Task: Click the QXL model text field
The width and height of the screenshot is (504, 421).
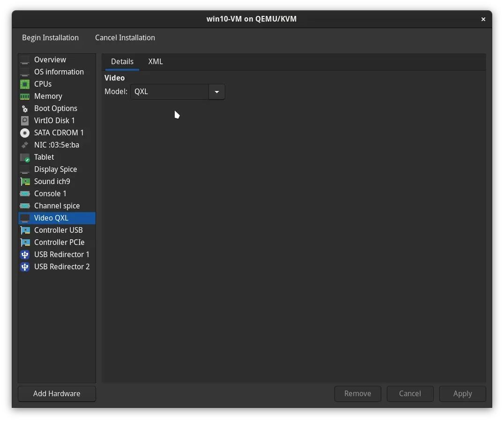Action: [170, 92]
